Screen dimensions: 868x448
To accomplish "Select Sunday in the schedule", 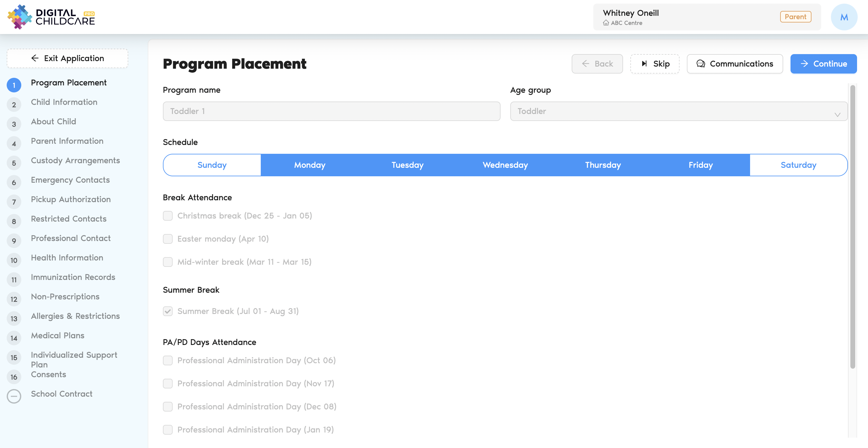I will (x=212, y=165).
